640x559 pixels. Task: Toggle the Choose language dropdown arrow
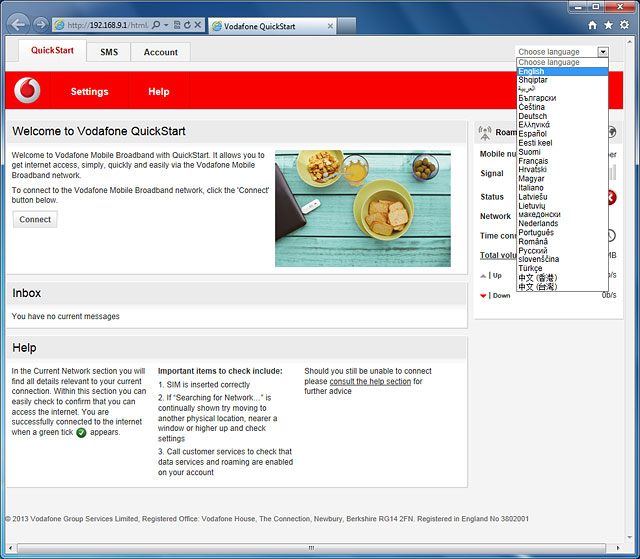click(x=603, y=52)
